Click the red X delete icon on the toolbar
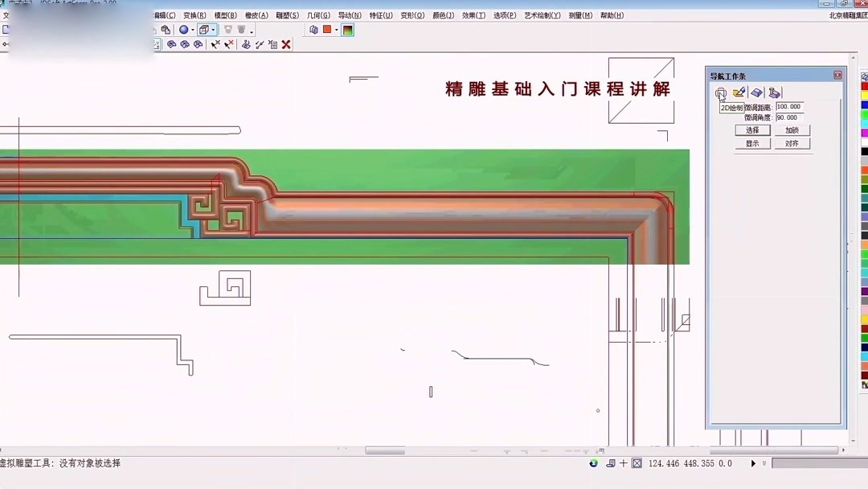868x489 pixels. (286, 44)
